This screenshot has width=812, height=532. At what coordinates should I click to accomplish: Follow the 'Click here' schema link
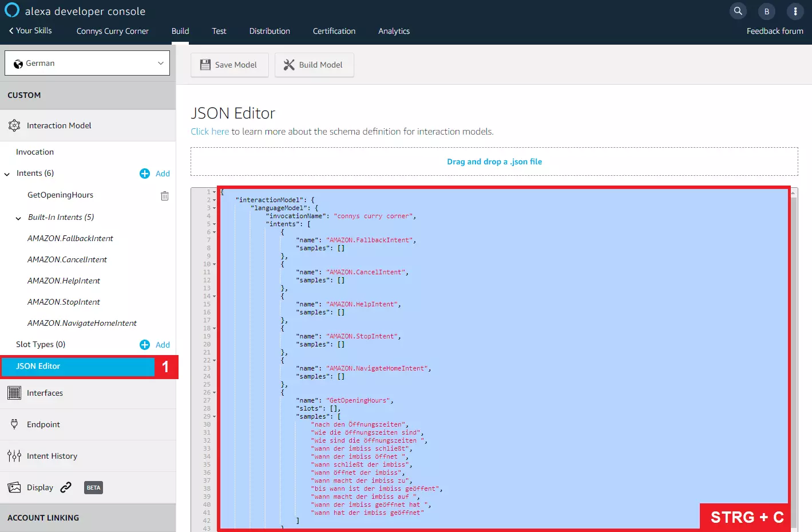coord(210,132)
